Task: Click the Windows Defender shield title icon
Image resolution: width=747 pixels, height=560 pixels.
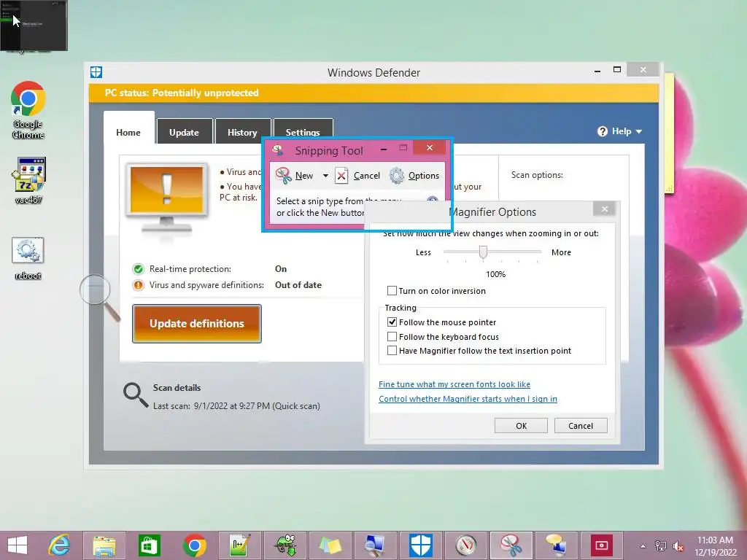Action: pyautogui.click(x=96, y=72)
